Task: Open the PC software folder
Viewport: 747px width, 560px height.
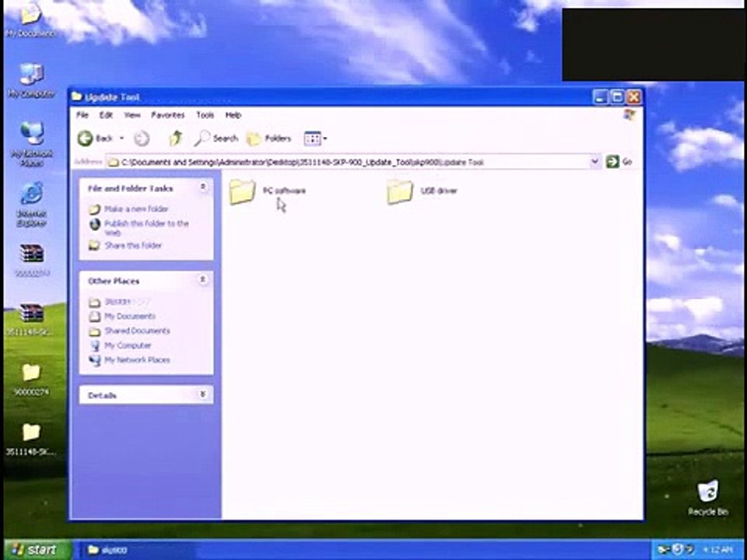Action: (267, 191)
